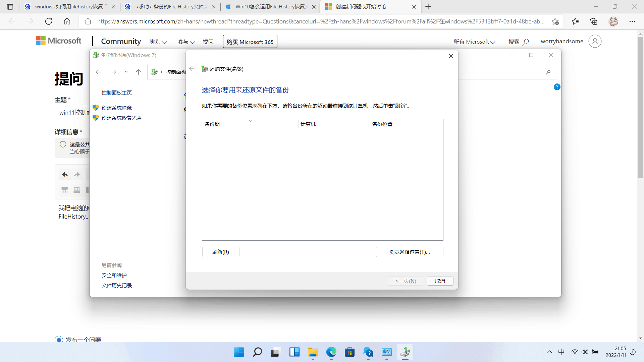Screen dimensions: 644x362
Task: Click the up-level arrow in Control Panel
Action: coord(138,72)
